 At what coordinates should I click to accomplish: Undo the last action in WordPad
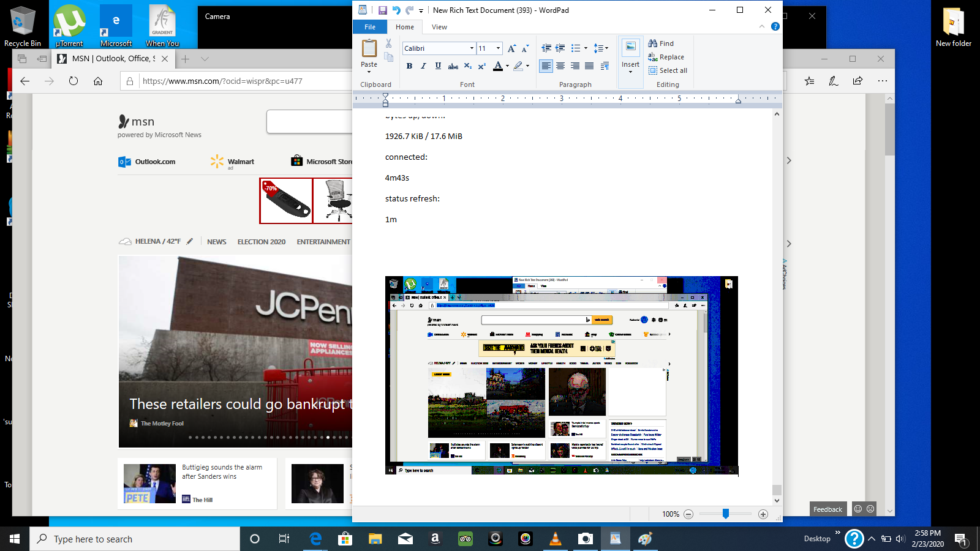[x=396, y=10]
